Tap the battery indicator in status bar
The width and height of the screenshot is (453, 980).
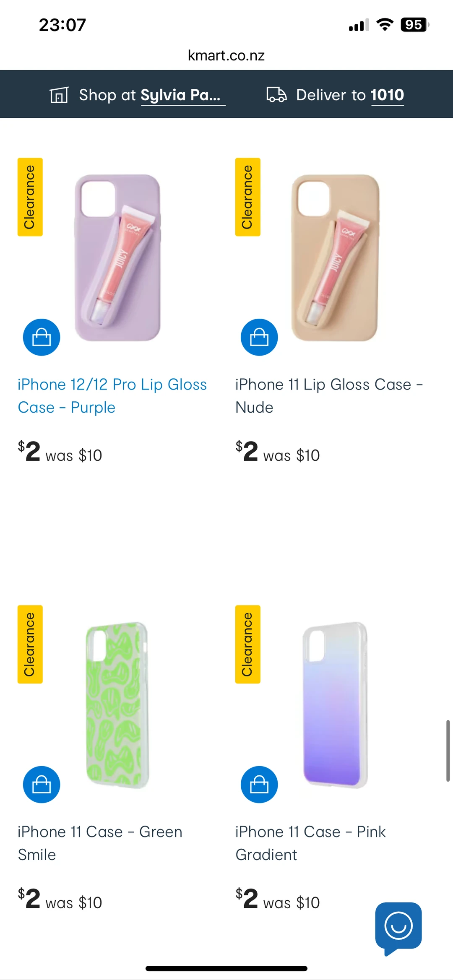[x=415, y=25]
